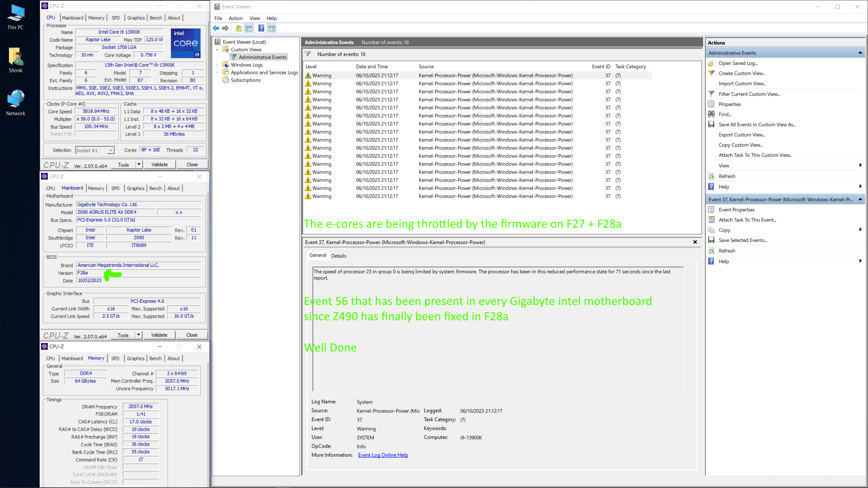Image resolution: width=868 pixels, height=488 pixels.
Task: Expand the Custom Views tree node
Action: point(217,49)
